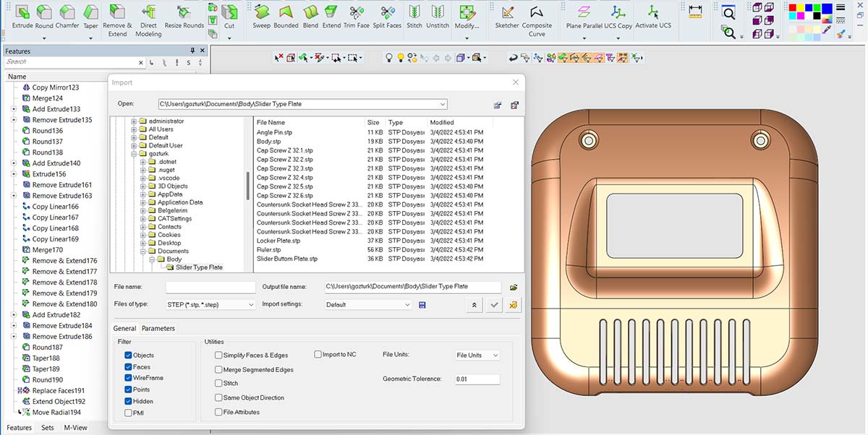Select the Extrude tool
The width and height of the screenshot is (868, 435).
[22, 17]
